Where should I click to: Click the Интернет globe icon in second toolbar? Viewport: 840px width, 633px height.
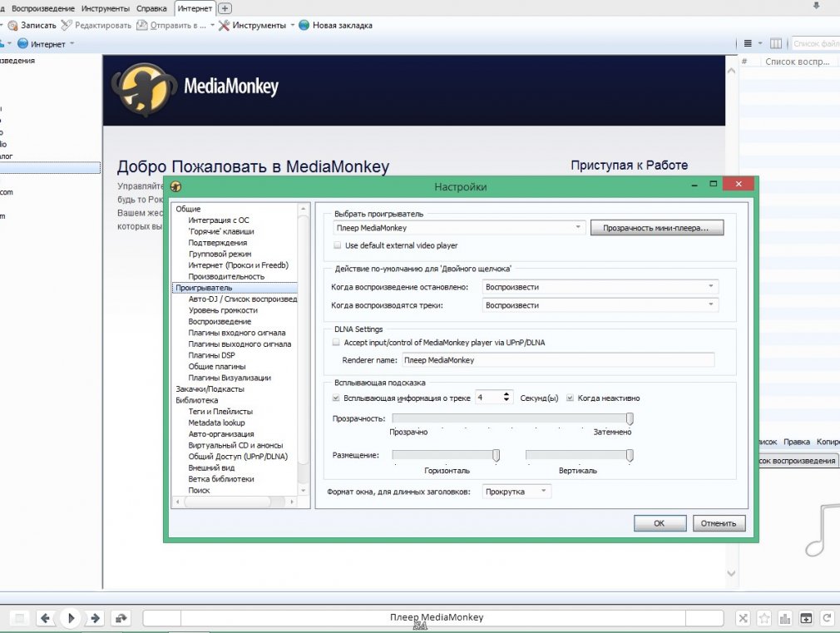click(22, 43)
